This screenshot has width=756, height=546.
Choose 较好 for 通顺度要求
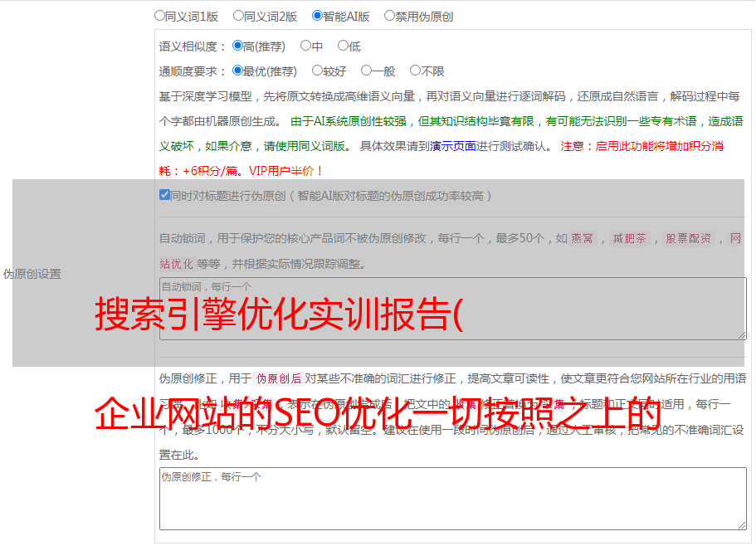click(317, 71)
